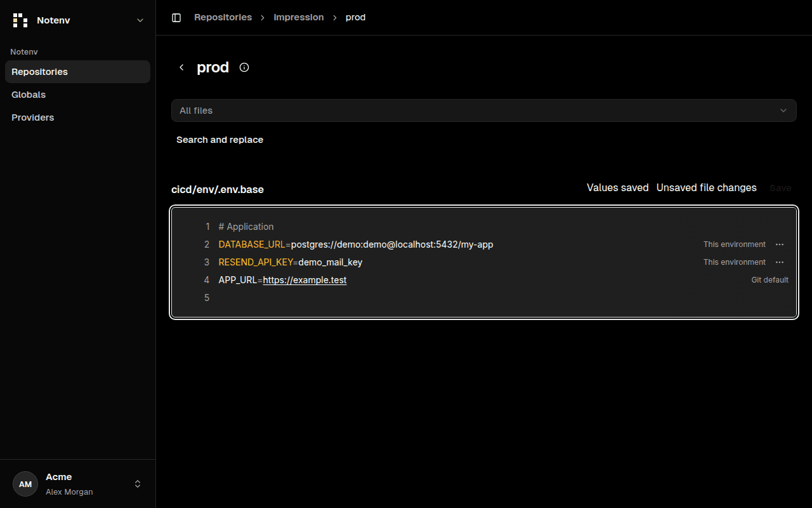Click This environment label on DATABASE_URL row
The width and height of the screenshot is (812, 508).
tap(734, 244)
